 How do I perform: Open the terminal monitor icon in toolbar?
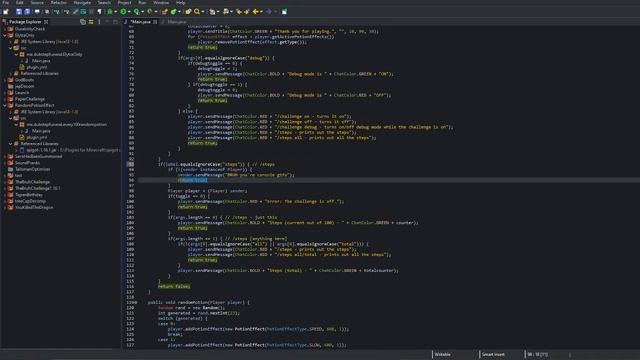(37, 12)
